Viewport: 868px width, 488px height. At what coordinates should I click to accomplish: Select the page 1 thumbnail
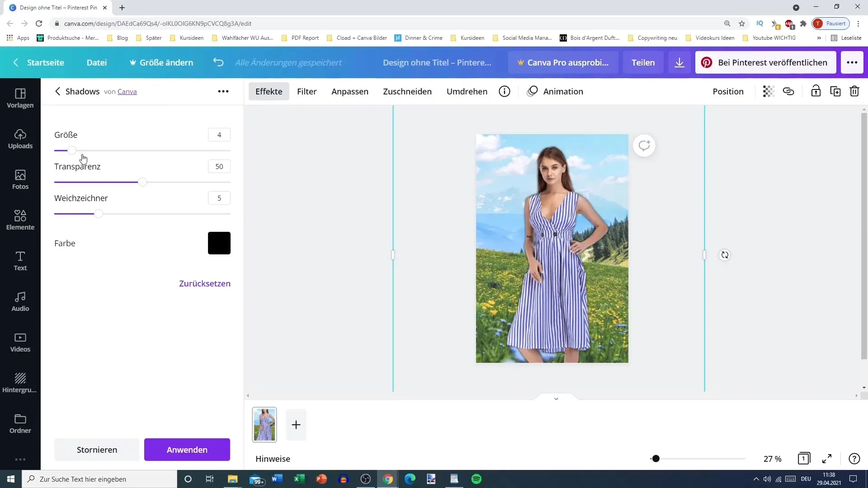264,424
